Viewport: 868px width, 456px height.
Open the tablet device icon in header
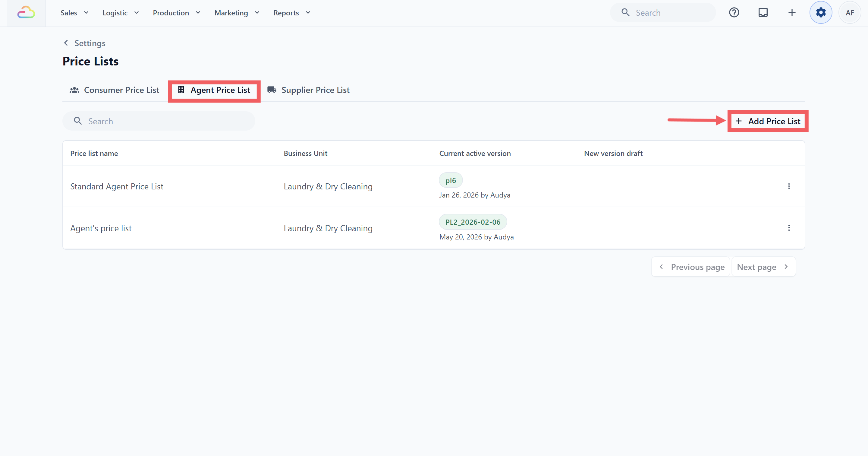coord(763,13)
